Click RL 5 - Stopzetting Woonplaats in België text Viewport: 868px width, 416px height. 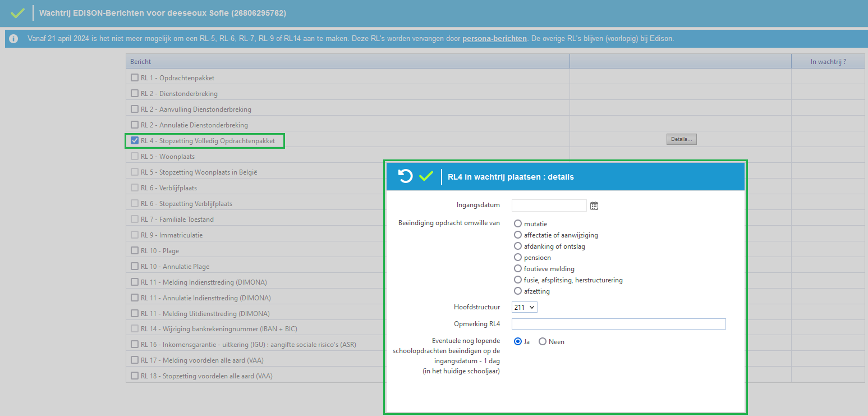click(x=199, y=172)
